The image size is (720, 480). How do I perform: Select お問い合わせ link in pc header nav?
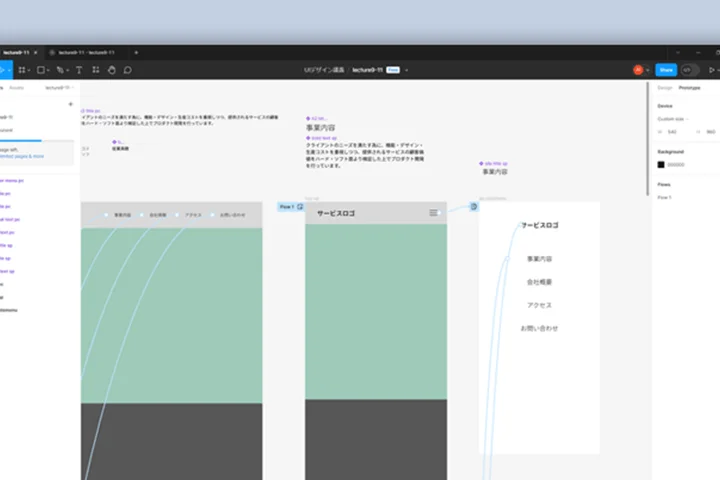point(232,215)
